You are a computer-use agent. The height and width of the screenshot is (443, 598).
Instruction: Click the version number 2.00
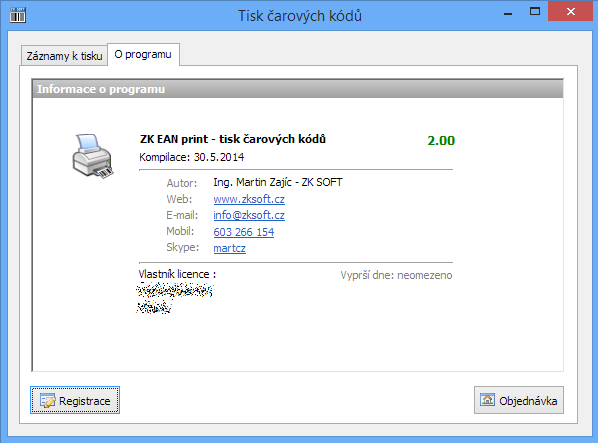441,141
